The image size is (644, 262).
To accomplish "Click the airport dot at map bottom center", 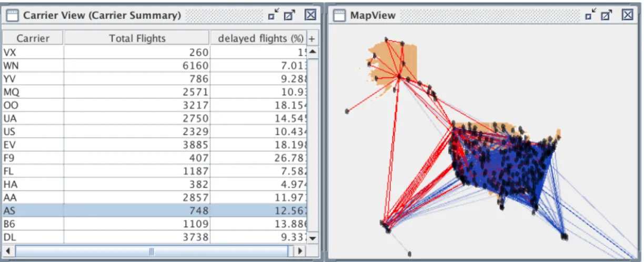I will 409,254.
